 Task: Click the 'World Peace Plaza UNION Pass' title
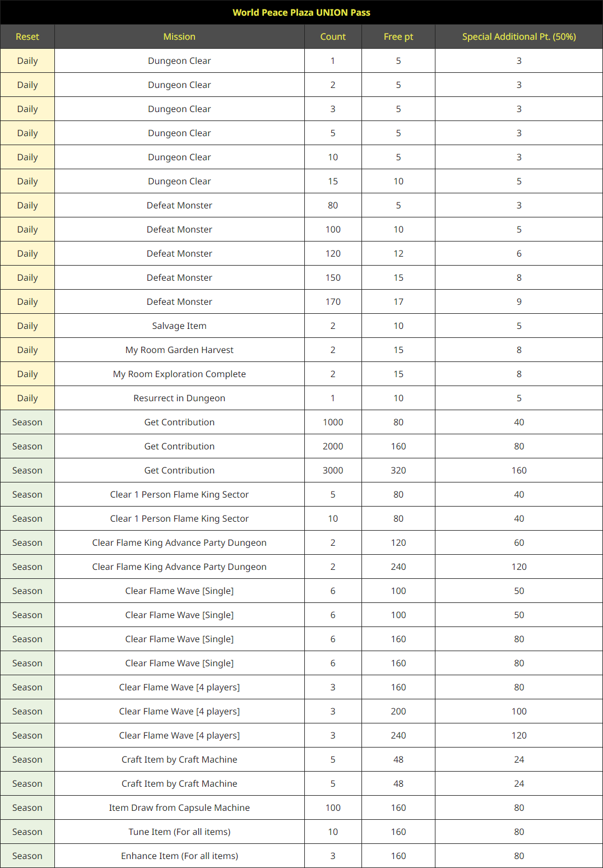(301, 12)
